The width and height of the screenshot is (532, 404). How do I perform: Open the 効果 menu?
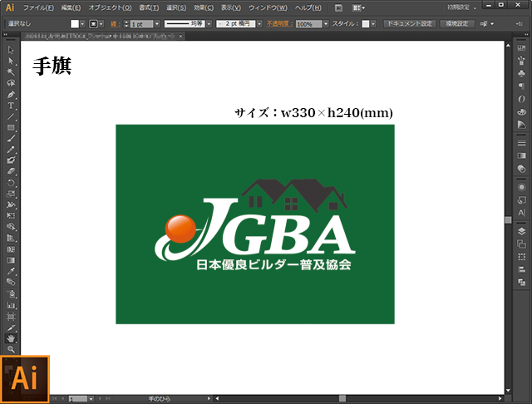pyautogui.click(x=204, y=7)
